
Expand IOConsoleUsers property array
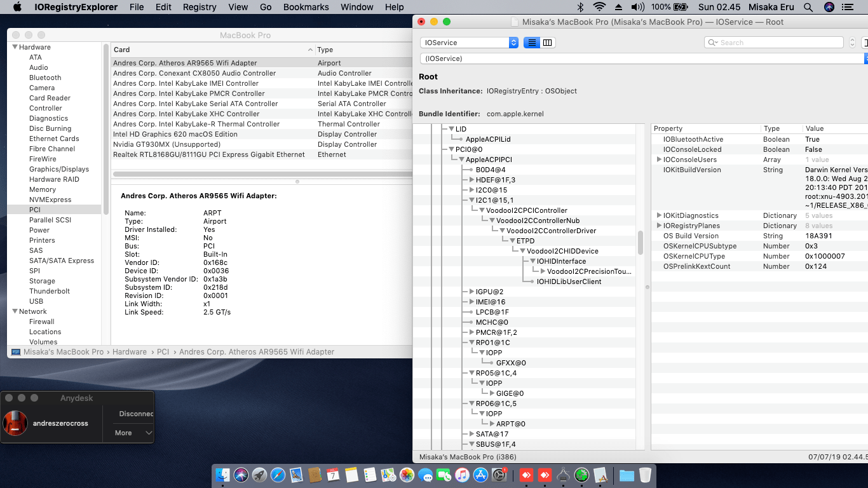coord(659,159)
